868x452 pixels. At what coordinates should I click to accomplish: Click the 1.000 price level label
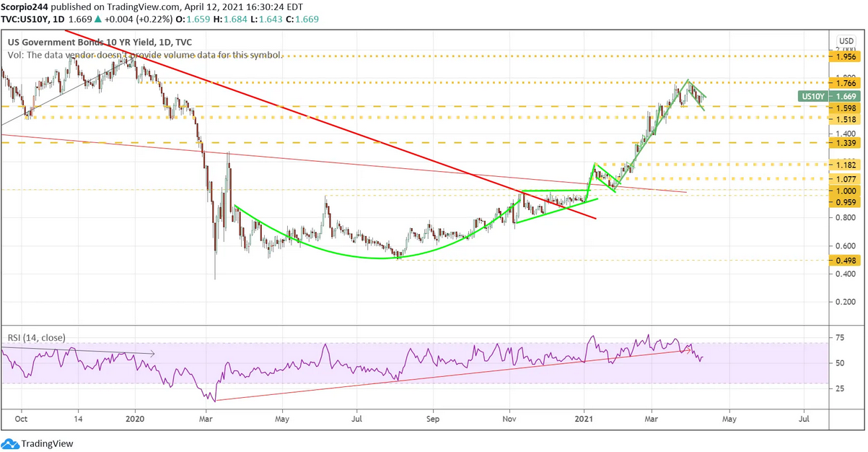(x=846, y=190)
